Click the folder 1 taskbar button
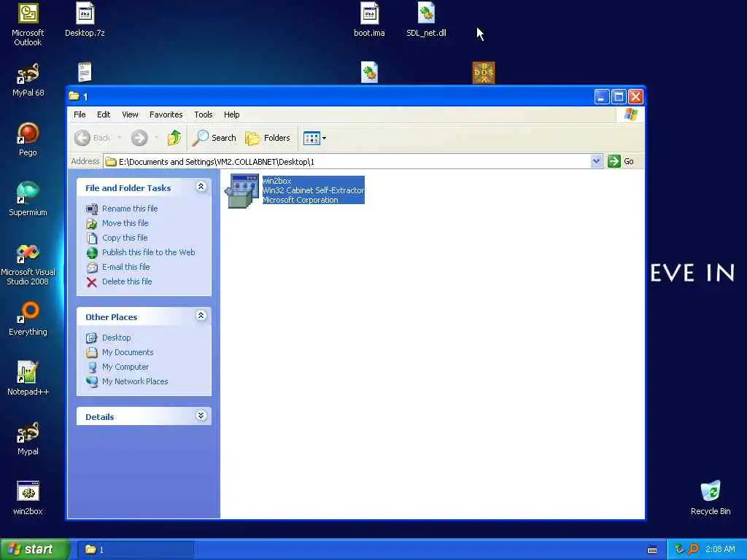747x560 pixels. coord(136,550)
